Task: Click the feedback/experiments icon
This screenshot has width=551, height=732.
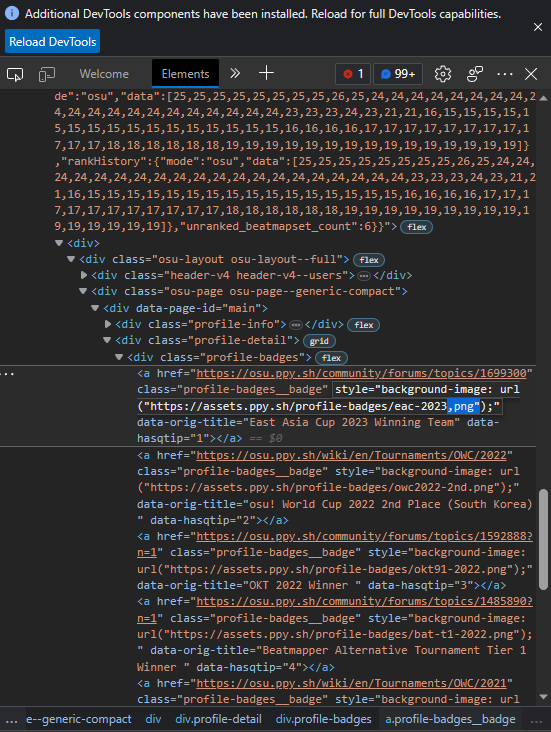Action: pyautogui.click(x=474, y=74)
